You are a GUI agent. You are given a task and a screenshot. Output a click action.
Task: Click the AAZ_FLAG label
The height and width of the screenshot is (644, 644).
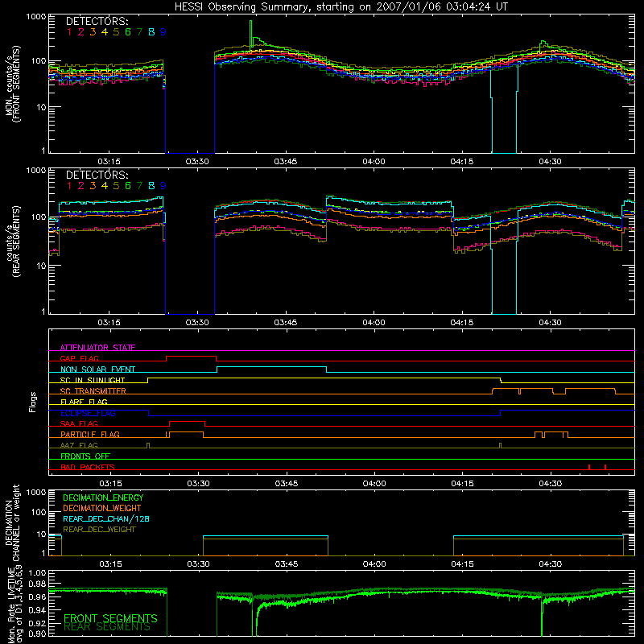pyautogui.click(x=79, y=446)
